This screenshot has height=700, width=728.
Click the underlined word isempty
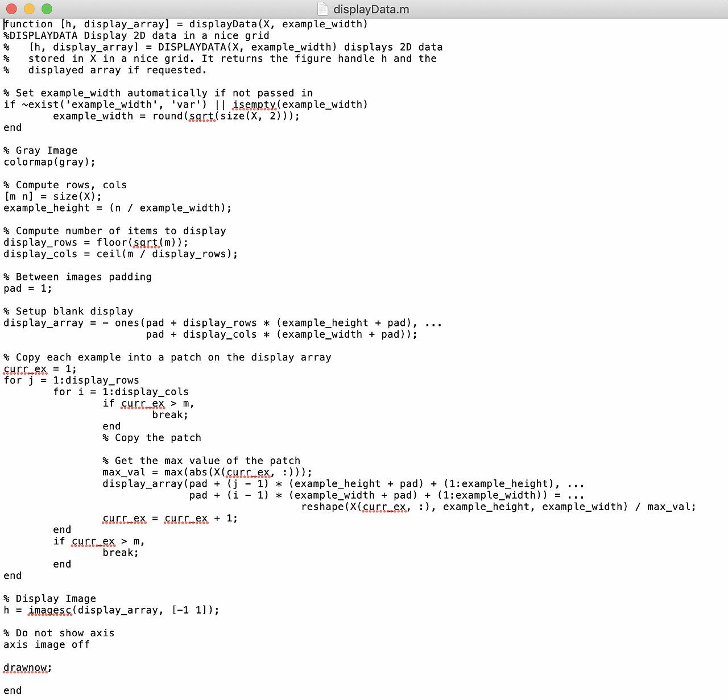click(254, 105)
